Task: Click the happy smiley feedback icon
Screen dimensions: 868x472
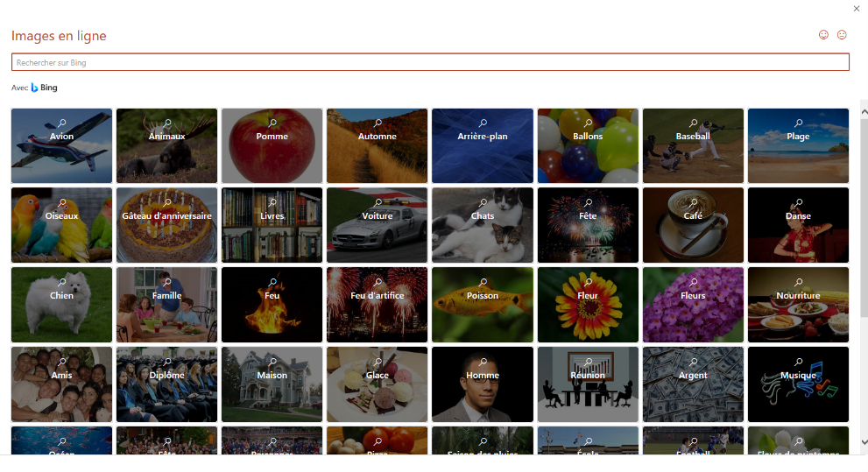Action: click(823, 35)
